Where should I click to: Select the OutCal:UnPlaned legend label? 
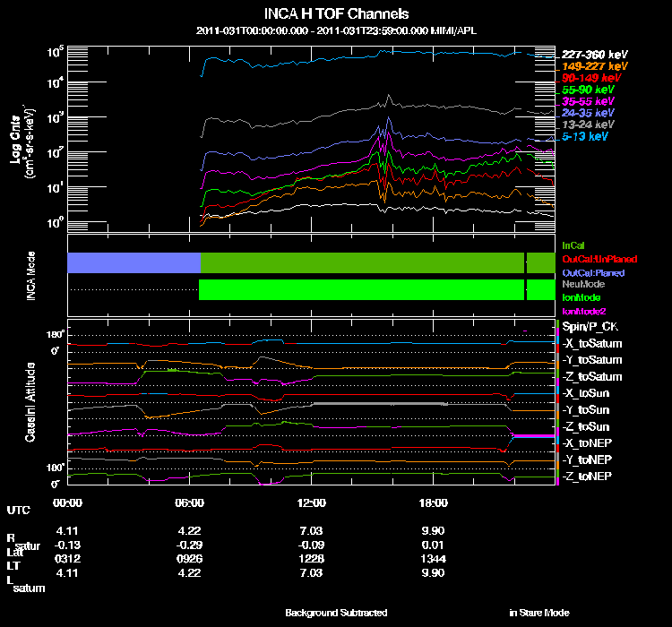coord(599,259)
